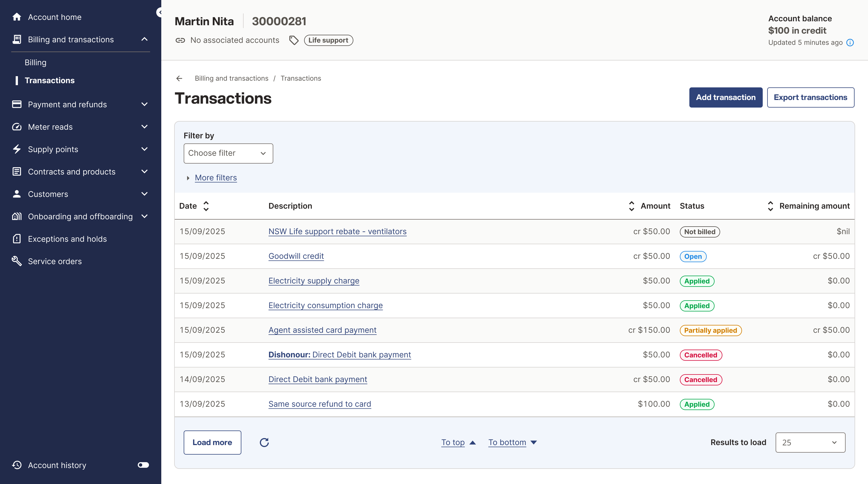Click the Payment and refunds card icon
Image resolution: width=868 pixels, height=484 pixels.
pyautogui.click(x=17, y=104)
